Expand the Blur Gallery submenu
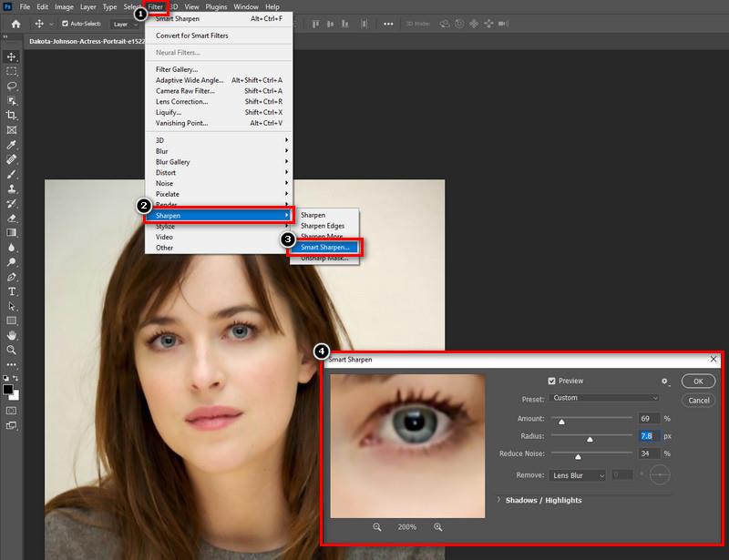 pyautogui.click(x=219, y=162)
